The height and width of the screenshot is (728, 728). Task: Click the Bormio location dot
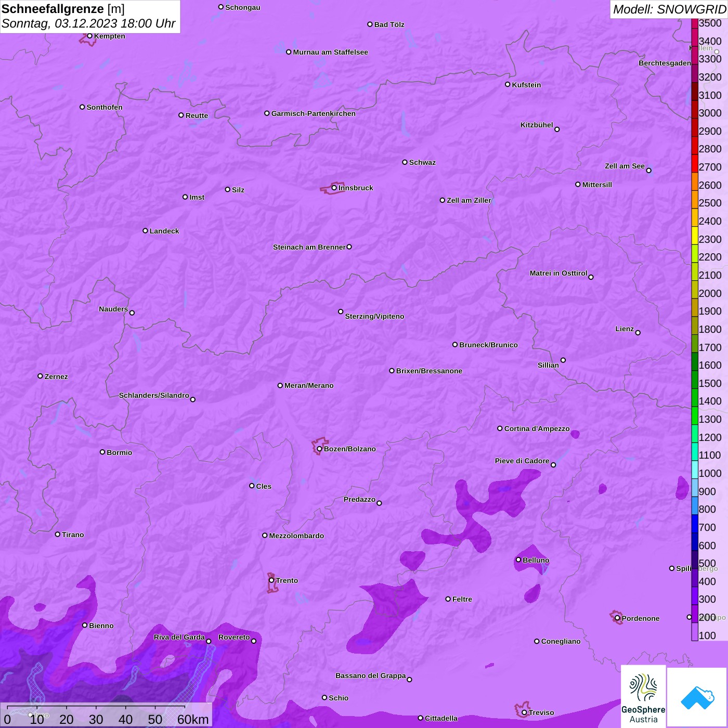(x=102, y=452)
